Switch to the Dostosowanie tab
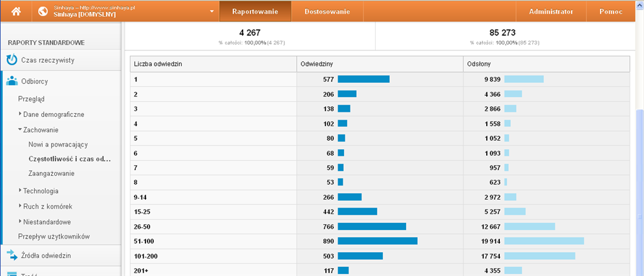Screen dimensions: 644x276 327,12
